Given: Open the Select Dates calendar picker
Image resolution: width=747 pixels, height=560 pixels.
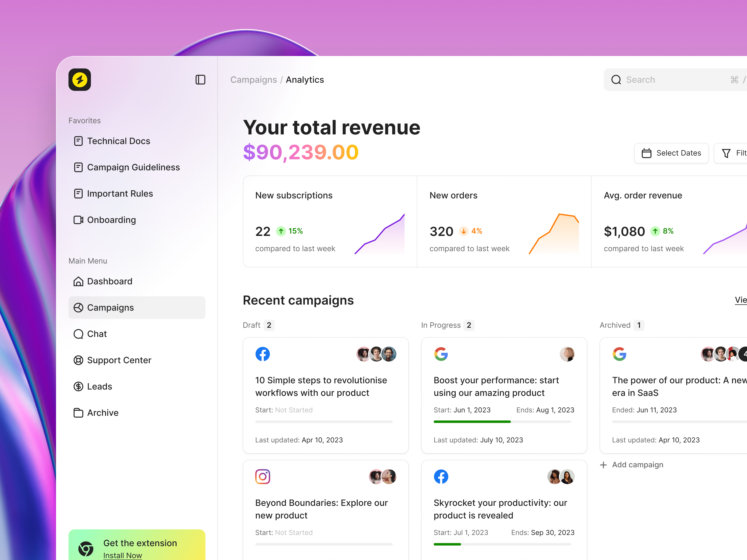Looking at the screenshot, I should (x=671, y=153).
